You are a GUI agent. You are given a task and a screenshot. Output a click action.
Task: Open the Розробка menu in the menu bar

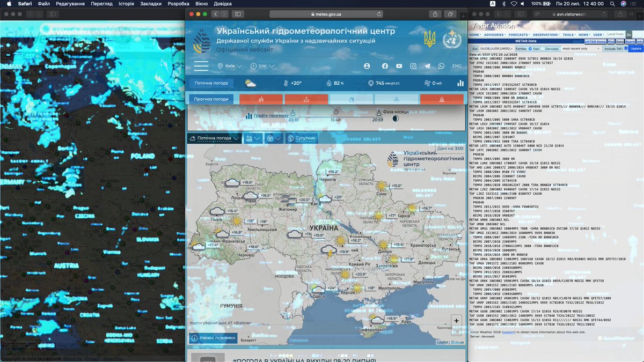tap(178, 3)
